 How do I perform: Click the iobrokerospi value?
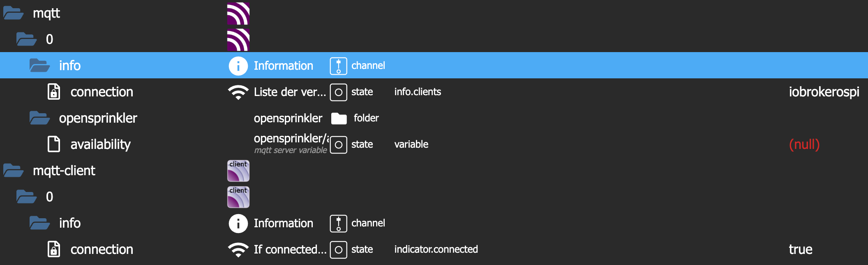[824, 92]
